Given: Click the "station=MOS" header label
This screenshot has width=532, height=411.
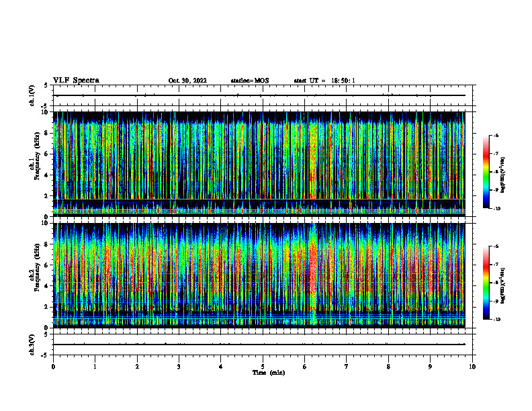Looking at the screenshot, I should tap(250, 81).
